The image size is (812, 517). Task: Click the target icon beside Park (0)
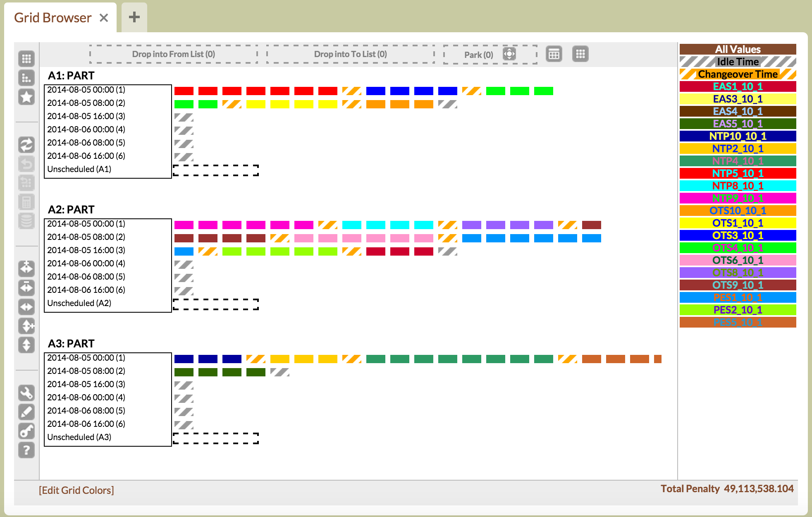pos(509,54)
